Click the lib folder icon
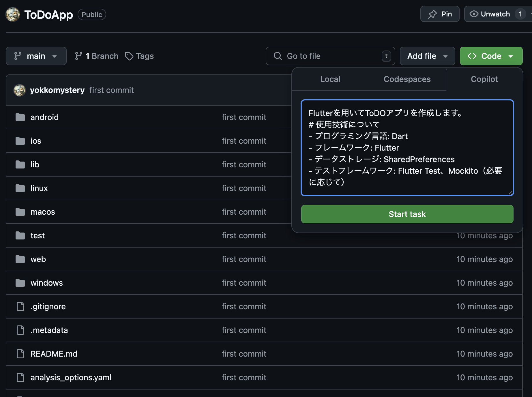Image resolution: width=532 pixels, height=397 pixels. (20, 164)
